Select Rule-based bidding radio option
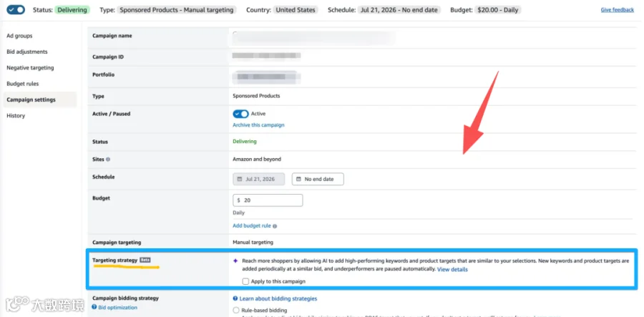The image size is (644, 317). pyautogui.click(x=236, y=311)
